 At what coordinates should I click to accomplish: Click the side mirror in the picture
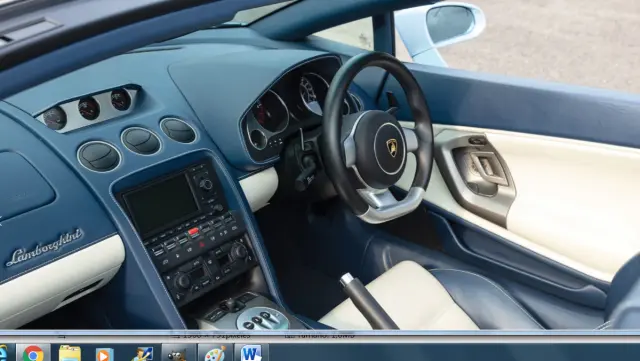444,30
